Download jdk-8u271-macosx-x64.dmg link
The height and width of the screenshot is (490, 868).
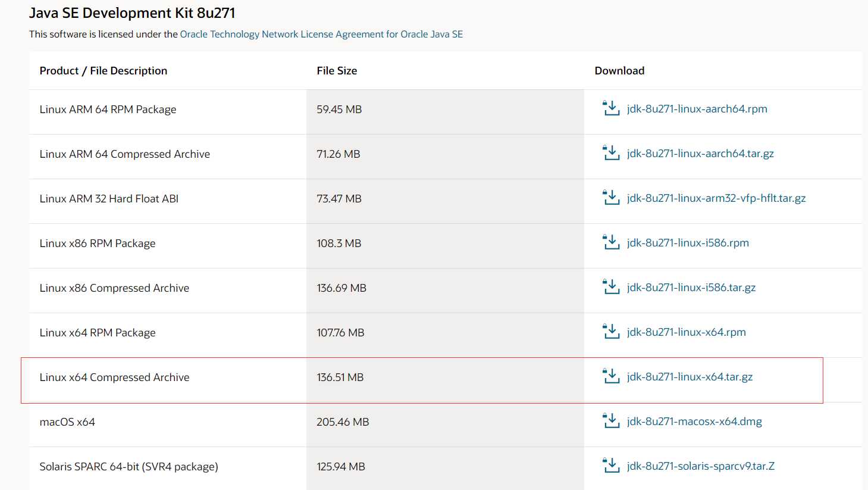tap(694, 422)
